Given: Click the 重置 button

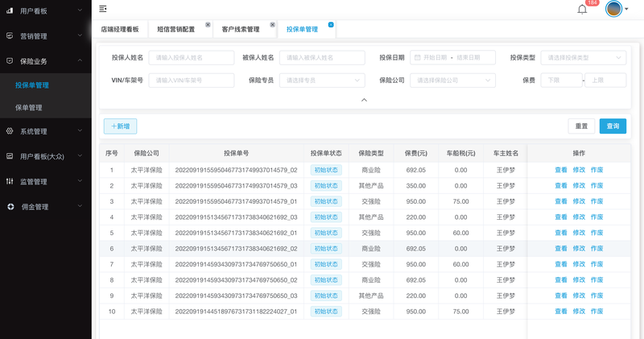Looking at the screenshot, I should [x=581, y=126].
